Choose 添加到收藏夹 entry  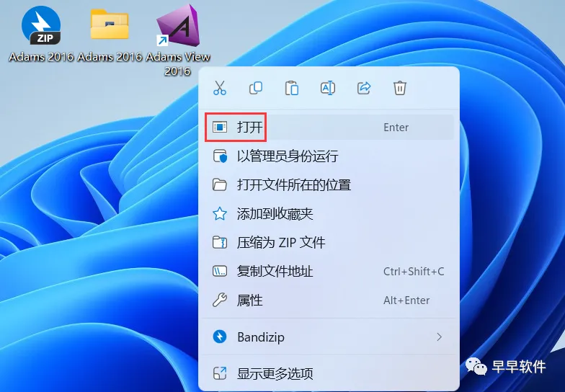(x=329, y=213)
